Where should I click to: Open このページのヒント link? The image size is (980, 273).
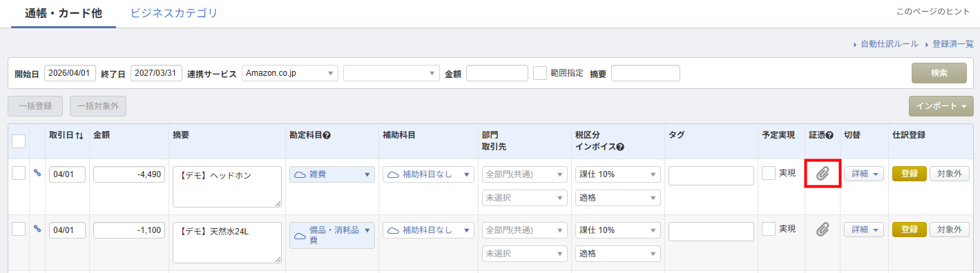pyautogui.click(x=932, y=11)
